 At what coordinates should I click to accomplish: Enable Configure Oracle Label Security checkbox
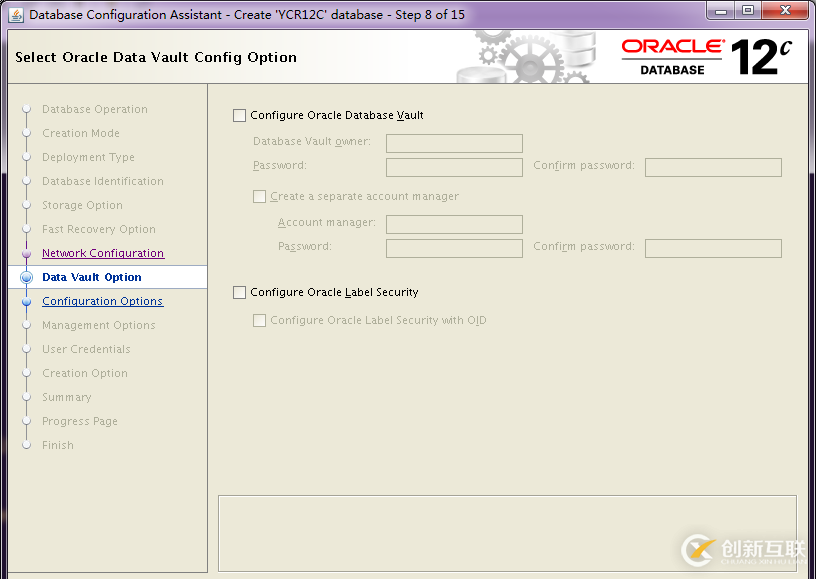coord(239,292)
